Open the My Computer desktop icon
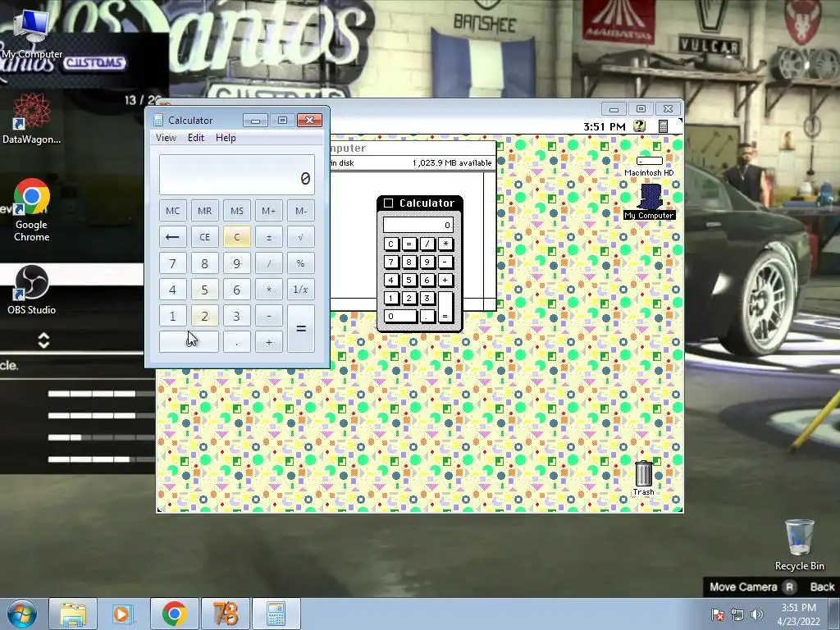 coord(31,34)
